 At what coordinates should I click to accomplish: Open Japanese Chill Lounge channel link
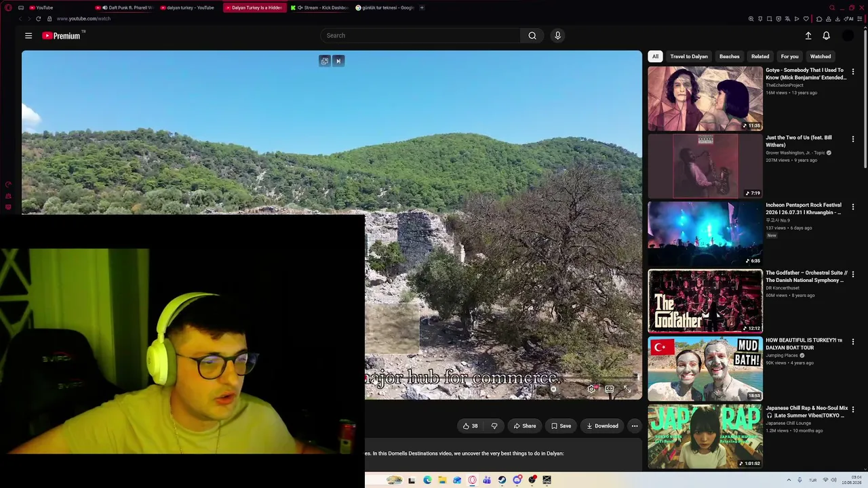[789, 424]
